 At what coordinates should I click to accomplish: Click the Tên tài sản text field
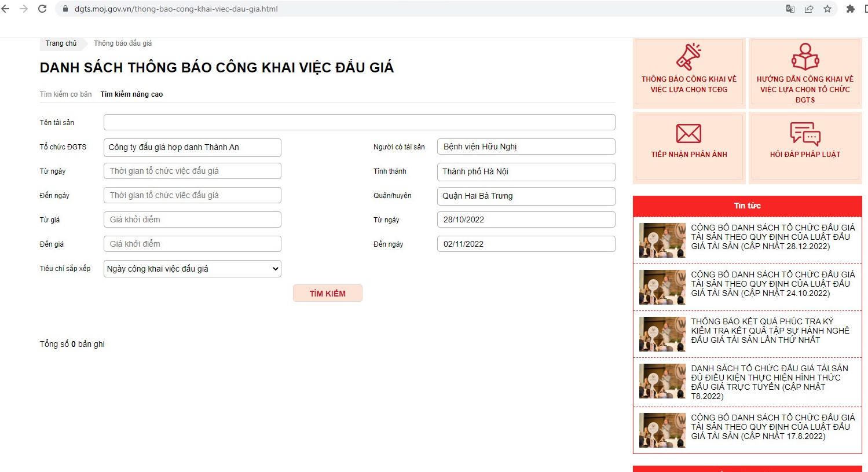[359, 122]
